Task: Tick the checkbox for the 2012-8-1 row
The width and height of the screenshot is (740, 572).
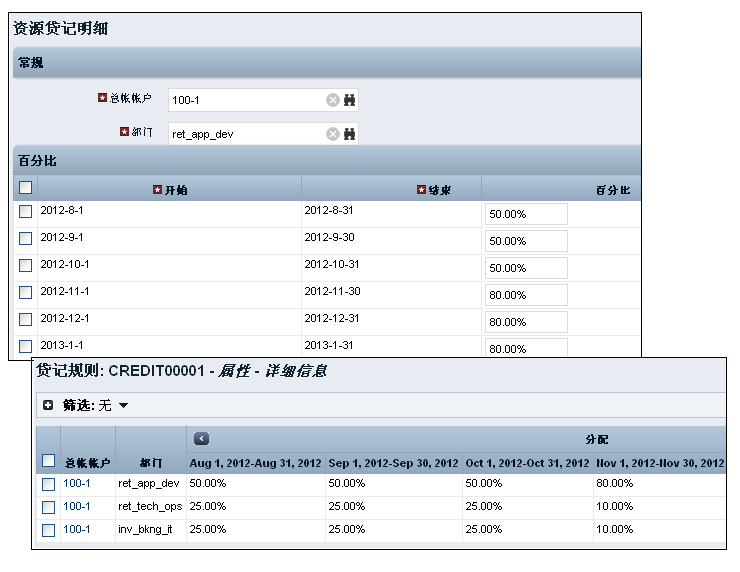Action: click(25, 211)
